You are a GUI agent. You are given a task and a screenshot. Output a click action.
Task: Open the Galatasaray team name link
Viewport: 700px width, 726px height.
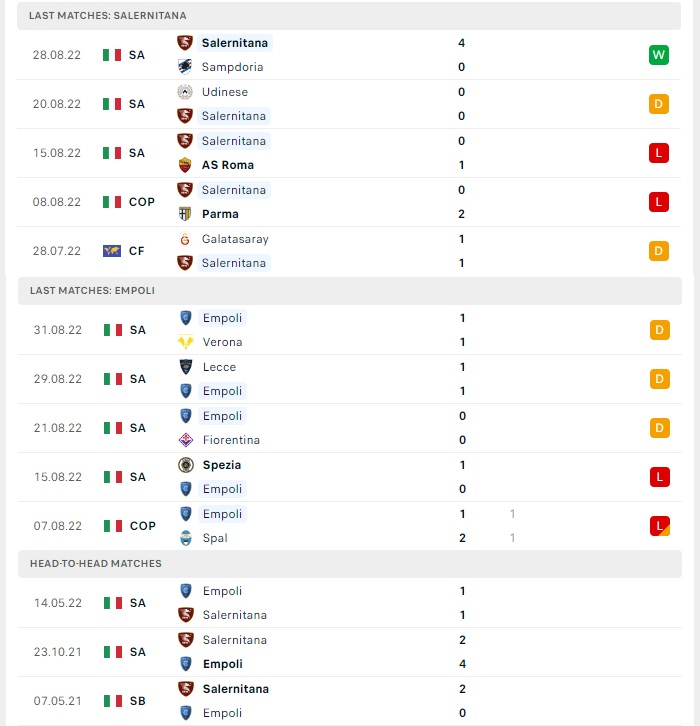pos(235,239)
